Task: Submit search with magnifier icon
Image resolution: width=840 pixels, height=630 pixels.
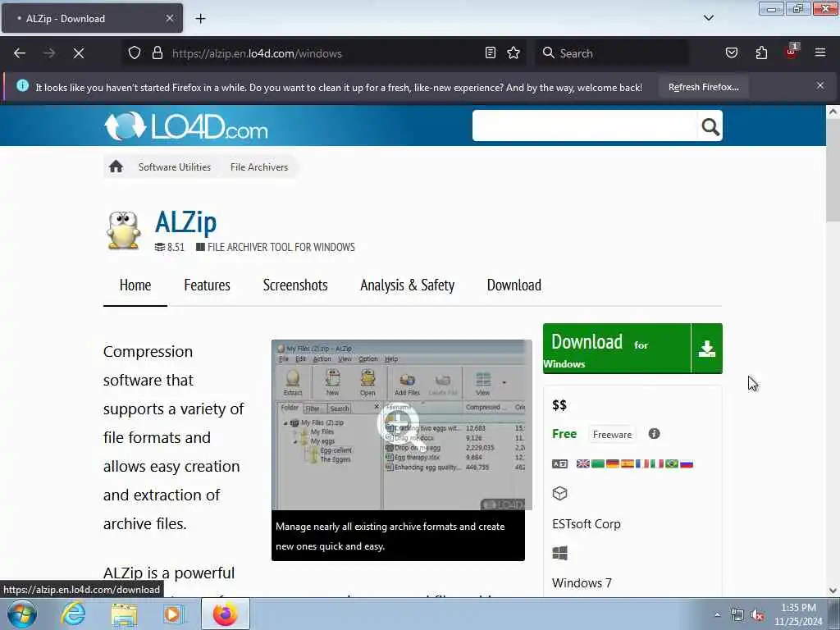Action: tap(710, 126)
